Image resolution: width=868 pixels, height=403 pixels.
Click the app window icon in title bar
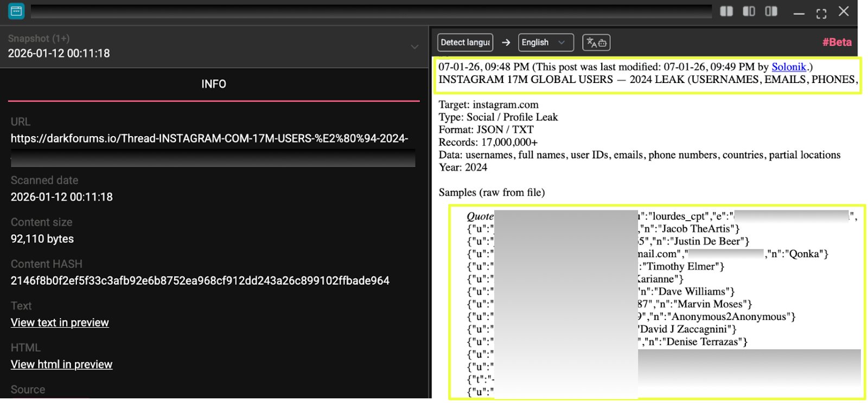(x=16, y=11)
